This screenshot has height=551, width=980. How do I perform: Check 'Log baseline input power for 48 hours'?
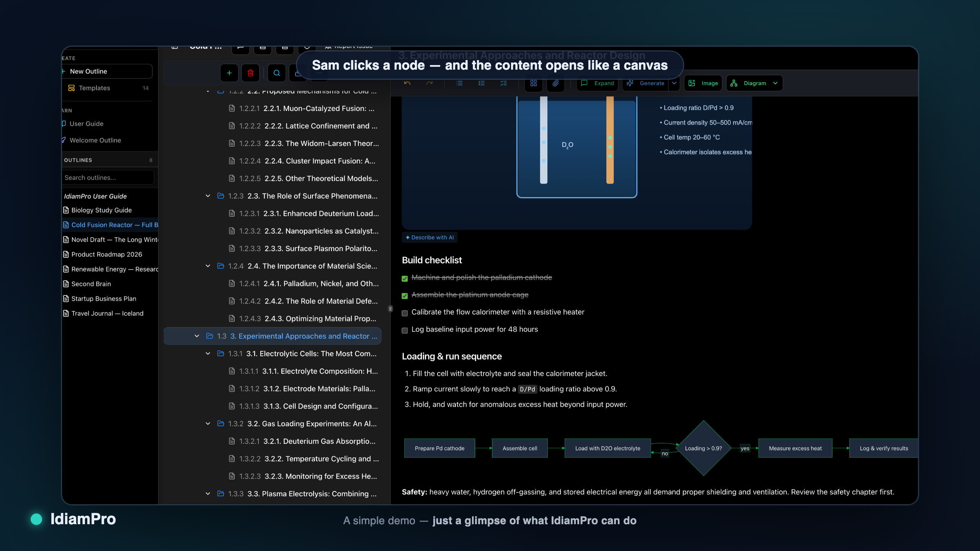pos(405,331)
